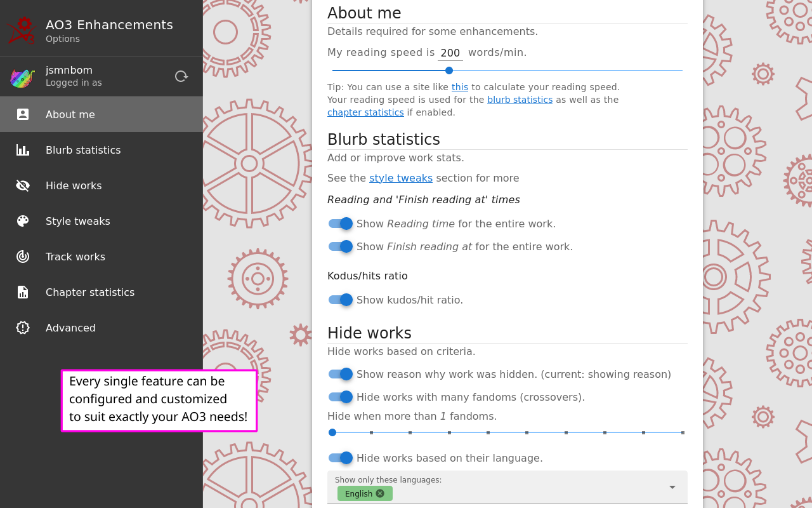Navigate to Chapter statistics in sidebar
The width and height of the screenshot is (812, 508).
tap(101, 292)
